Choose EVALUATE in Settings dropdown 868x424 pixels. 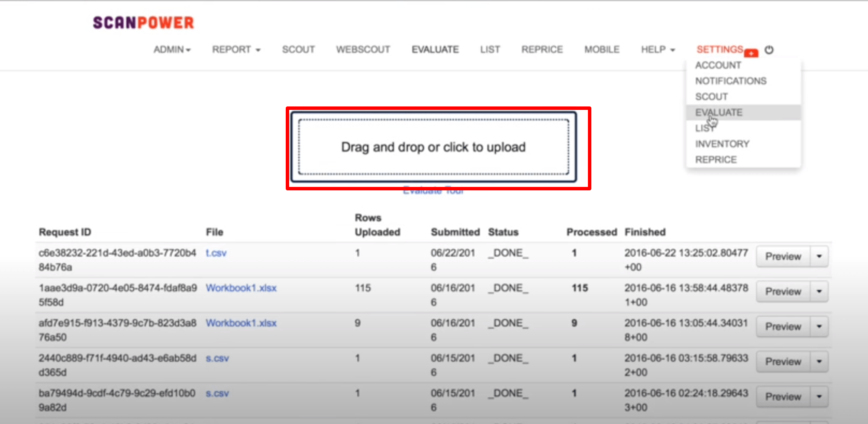tap(743, 112)
